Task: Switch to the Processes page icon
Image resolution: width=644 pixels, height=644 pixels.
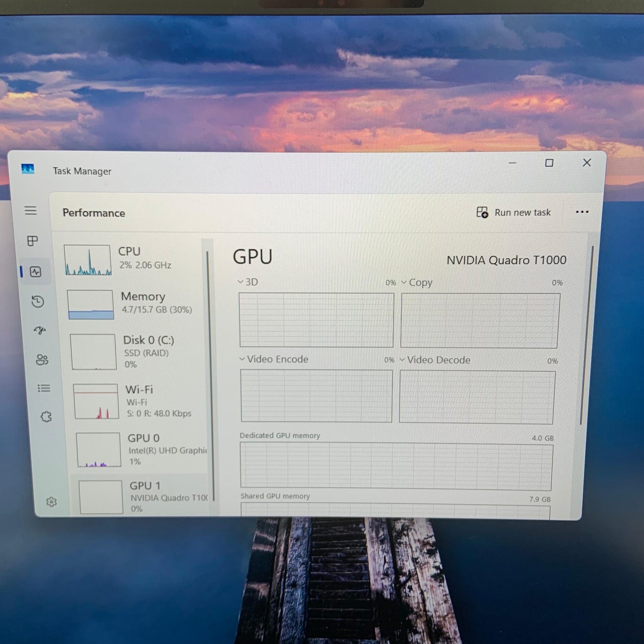Action: tap(32, 241)
